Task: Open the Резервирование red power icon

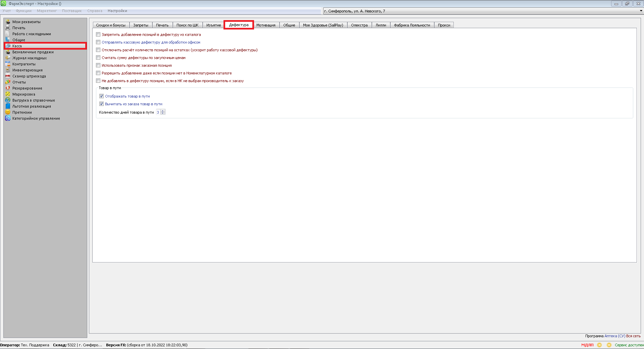Action: pos(8,88)
